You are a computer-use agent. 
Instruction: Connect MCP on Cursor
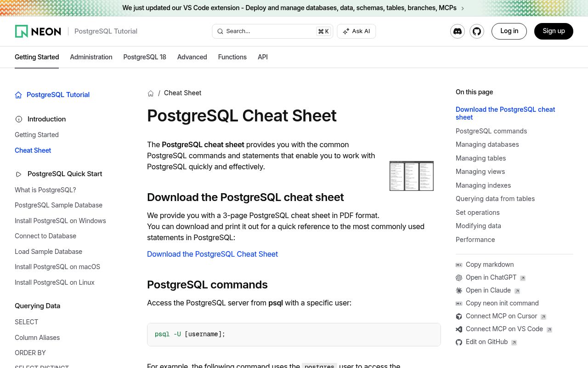click(x=502, y=316)
